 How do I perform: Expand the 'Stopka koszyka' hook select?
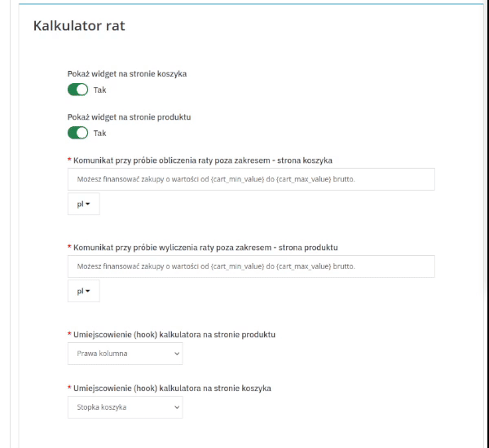coord(125,407)
